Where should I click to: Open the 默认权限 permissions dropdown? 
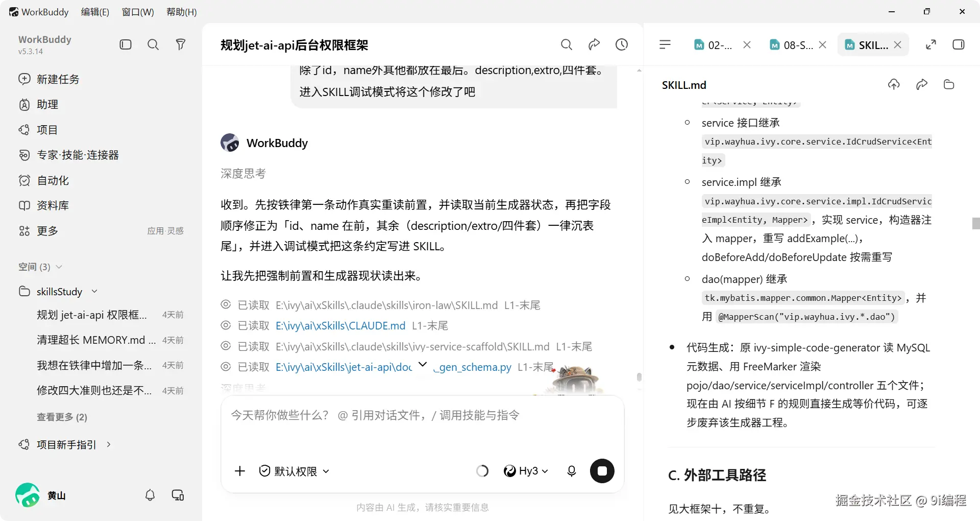click(294, 471)
